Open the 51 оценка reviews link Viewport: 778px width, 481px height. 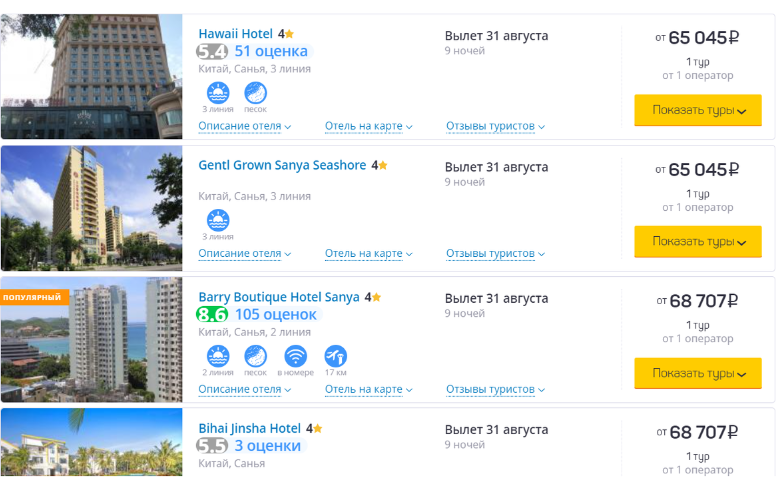[x=271, y=51]
